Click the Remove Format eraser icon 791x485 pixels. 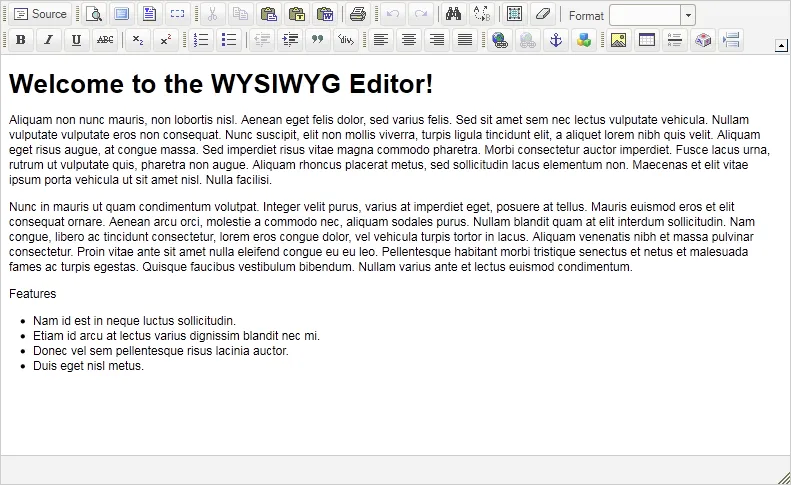point(541,14)
